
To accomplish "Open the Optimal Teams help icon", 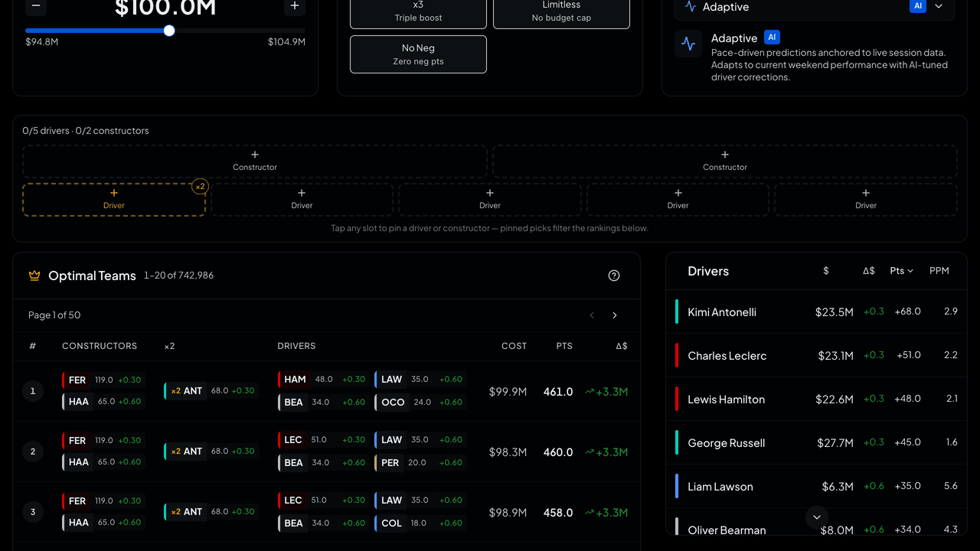I will pos(614,275).
